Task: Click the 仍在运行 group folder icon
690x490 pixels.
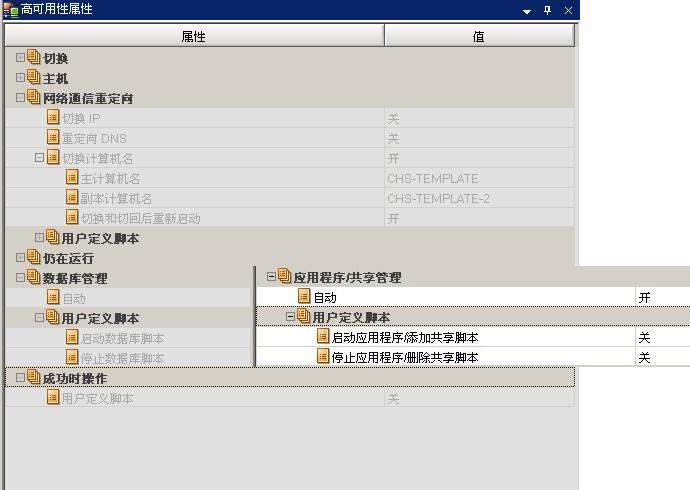Action: [33, 257]
